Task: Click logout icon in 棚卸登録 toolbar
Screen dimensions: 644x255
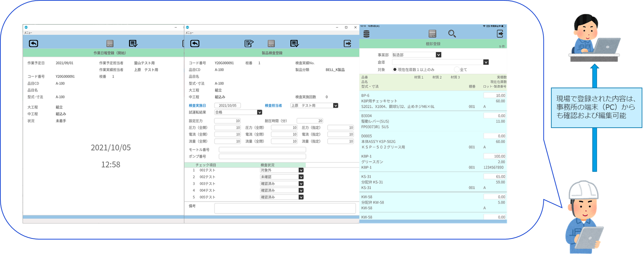Action: tap(500, 34)
